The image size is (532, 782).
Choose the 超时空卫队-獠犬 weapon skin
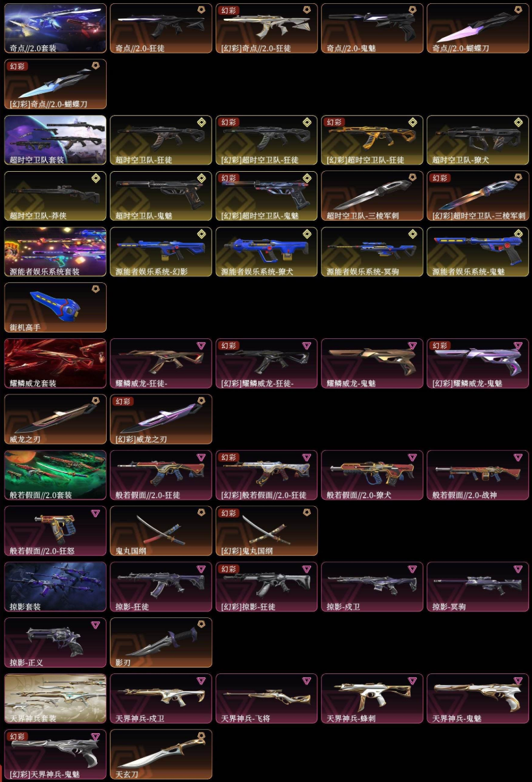[477, 140]
